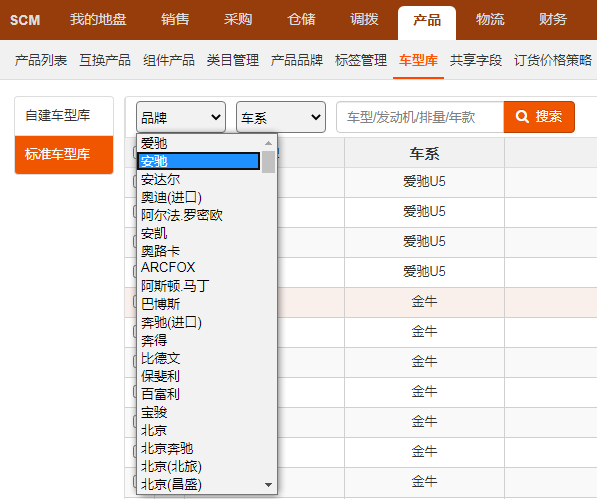Select 爱驰 in brand list
The image size is (597, 499).
(x=199, y=143)
